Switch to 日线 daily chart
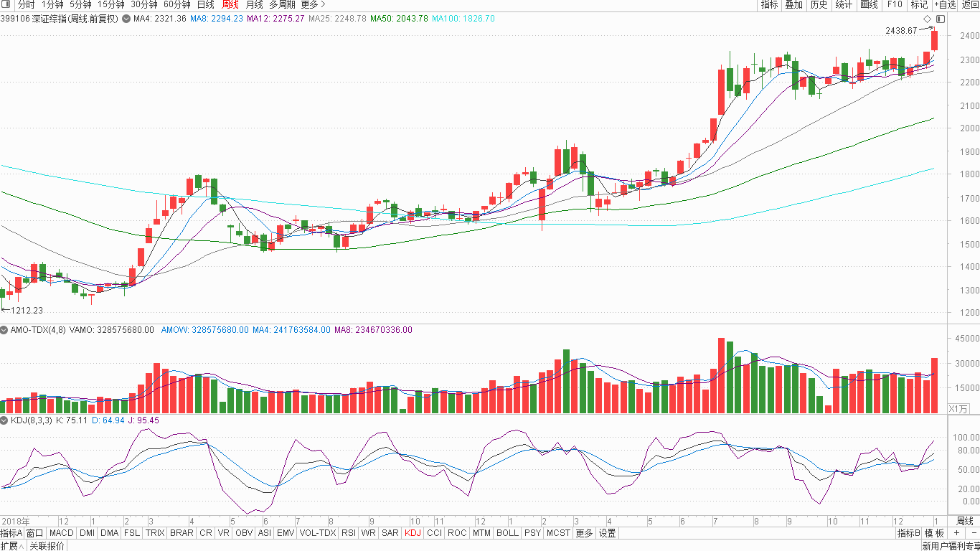The image size is (980, 551). [205, 4]
